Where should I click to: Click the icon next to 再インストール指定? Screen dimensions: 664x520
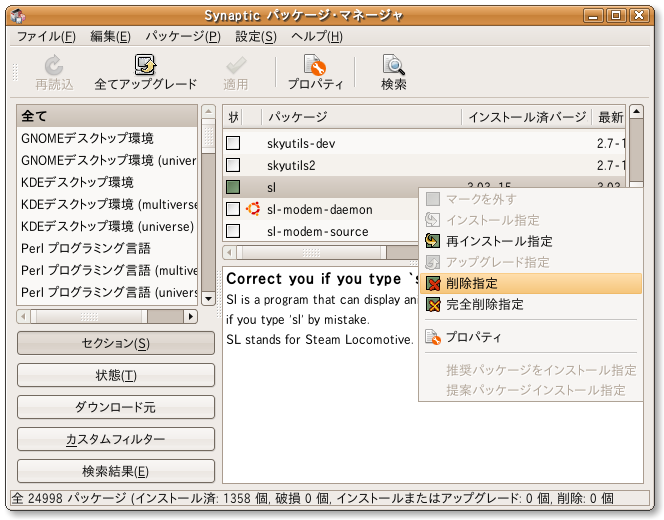(432, 241)
